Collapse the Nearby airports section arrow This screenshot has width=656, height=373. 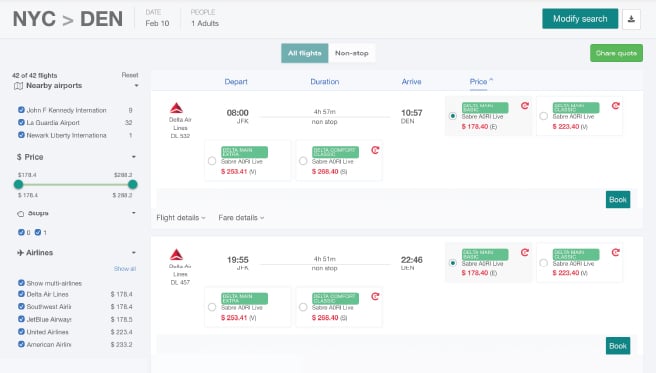(136, 86)
